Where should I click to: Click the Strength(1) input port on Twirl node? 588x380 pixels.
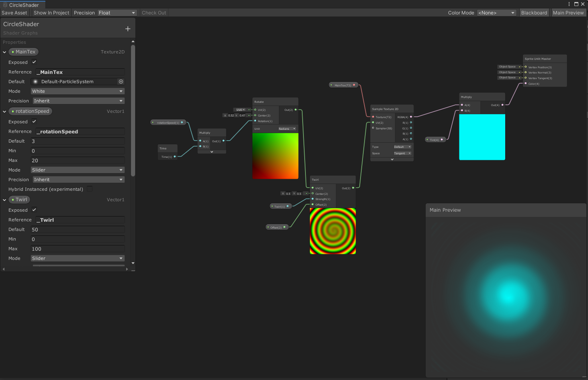pyautogui.click(x=313, y=199)
